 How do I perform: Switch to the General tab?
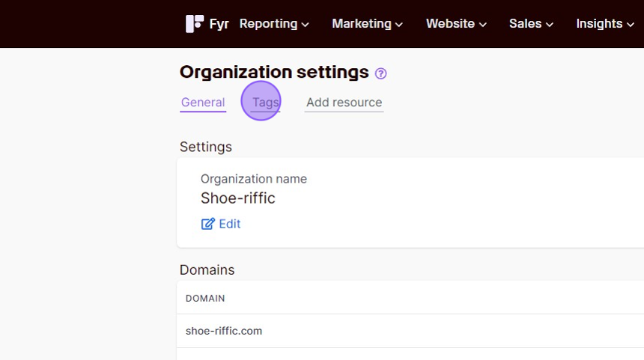click(x=203, y=103)
